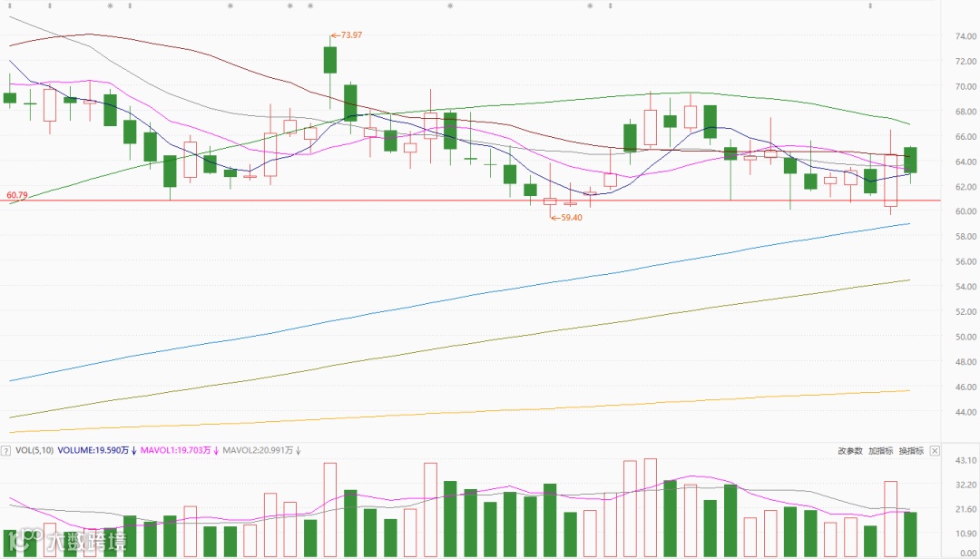Click the leftmost event marker at chart top

(x=9, y=5)
